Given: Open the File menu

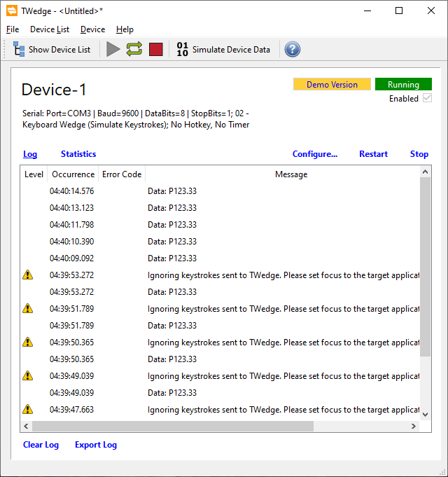Looking at the screenshot, I should coord(13,29).
